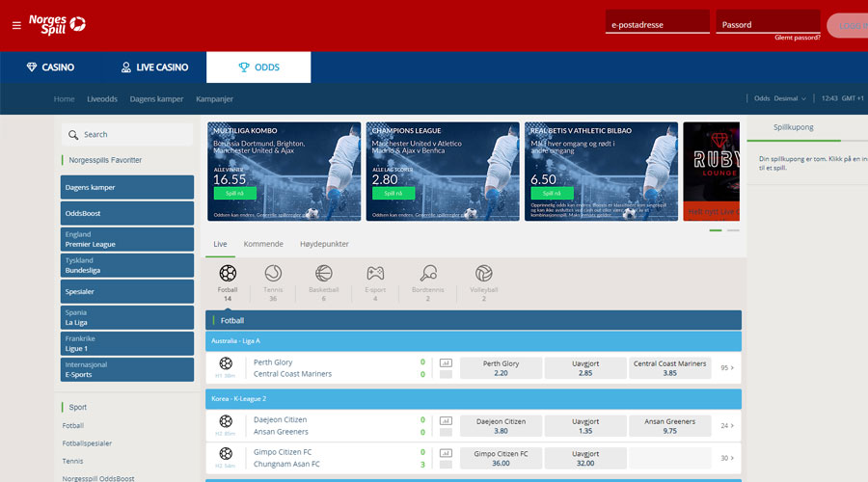Click the e-postadresse field
The width and height of the screenshot is (868, 482).
coord(658,22)
